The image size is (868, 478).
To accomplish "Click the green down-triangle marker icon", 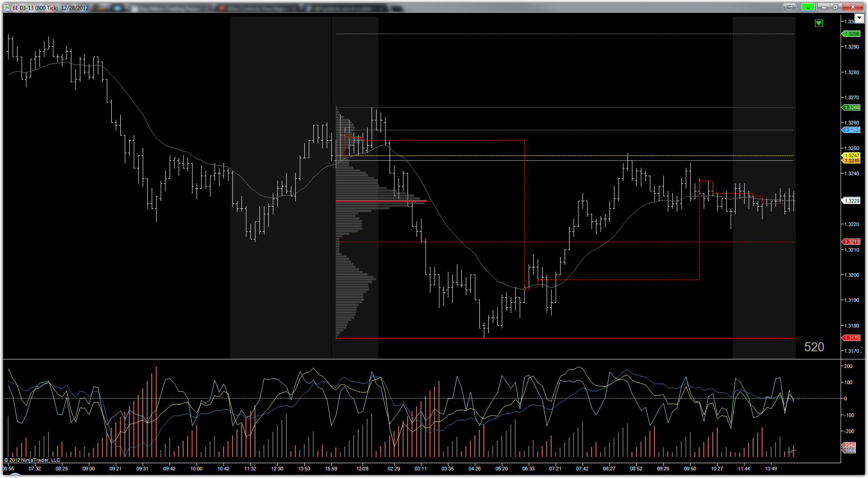I will point(819,23).
